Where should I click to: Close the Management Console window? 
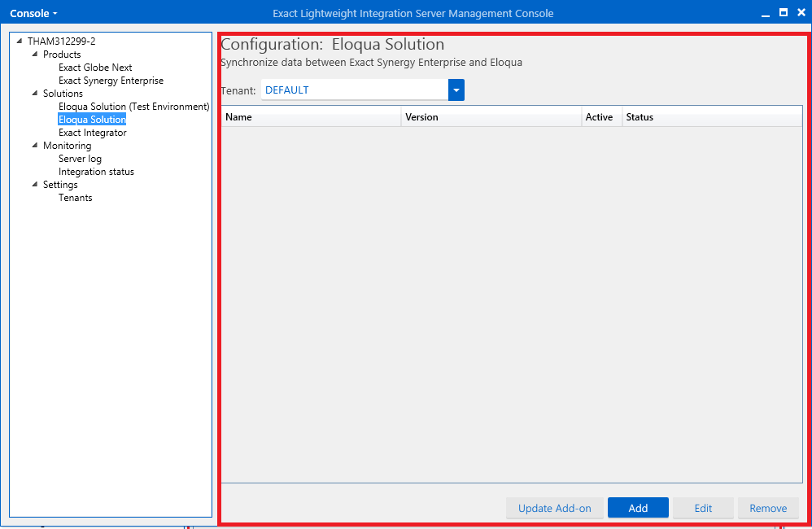801,12
